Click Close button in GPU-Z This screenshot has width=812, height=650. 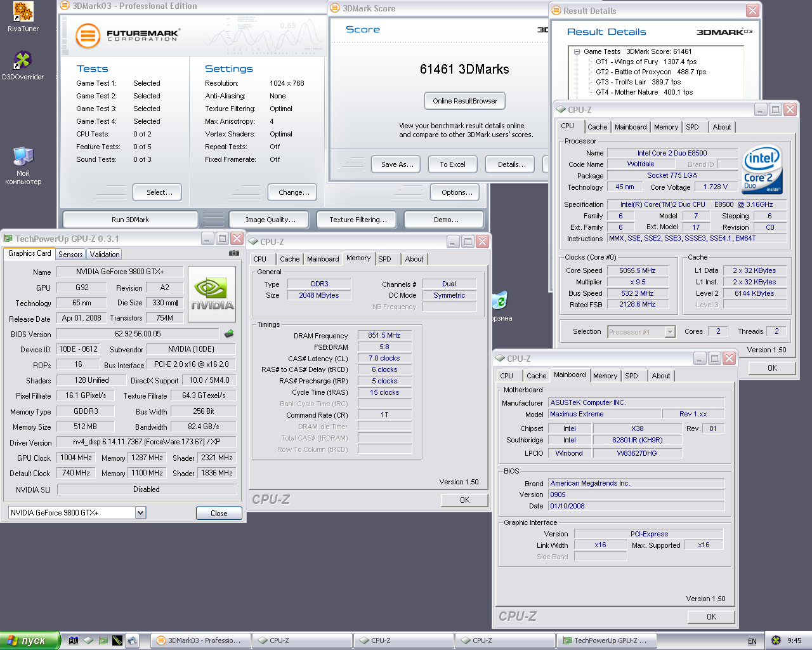pyautogui.click(x=219, y=513)
